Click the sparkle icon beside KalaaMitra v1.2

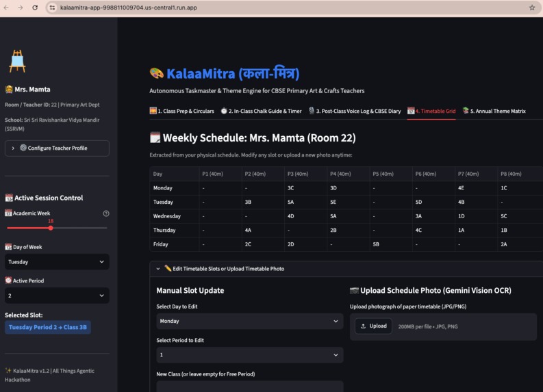pyautogui.click(x=8, y=371)
